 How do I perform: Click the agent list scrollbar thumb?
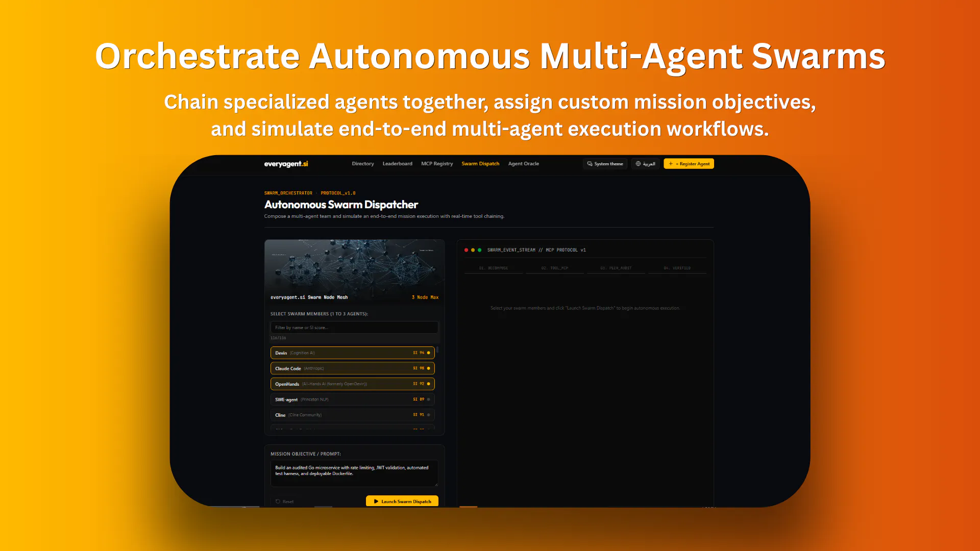(x=437, y=350)
